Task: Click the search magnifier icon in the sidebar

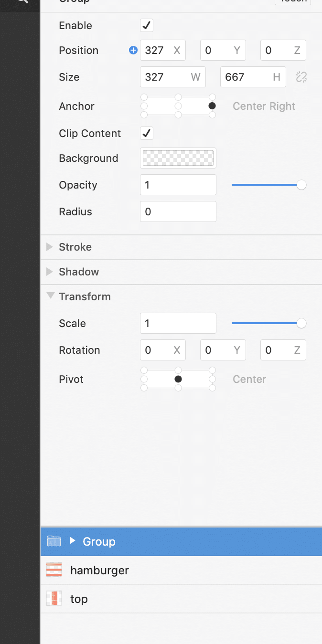Action: [x=22, y=1]
